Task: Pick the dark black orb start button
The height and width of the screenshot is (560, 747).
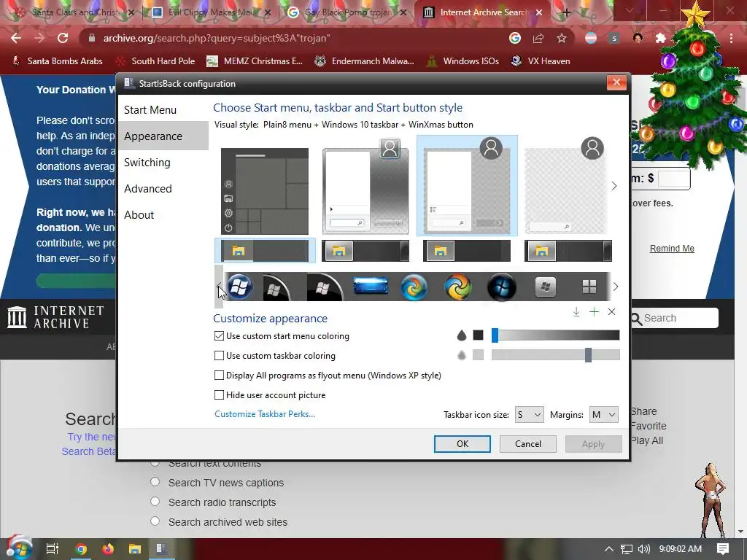Action: point(502,287)
